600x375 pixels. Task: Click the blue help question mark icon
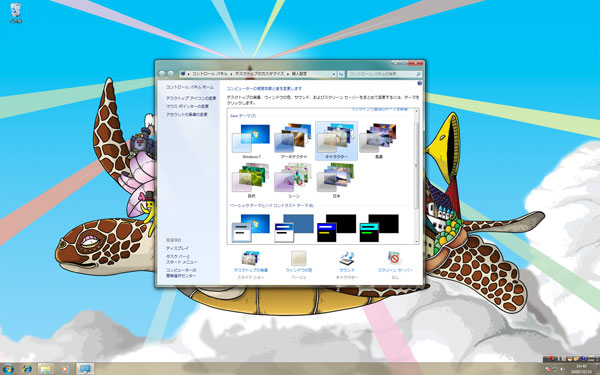click(x=419, y=83)
